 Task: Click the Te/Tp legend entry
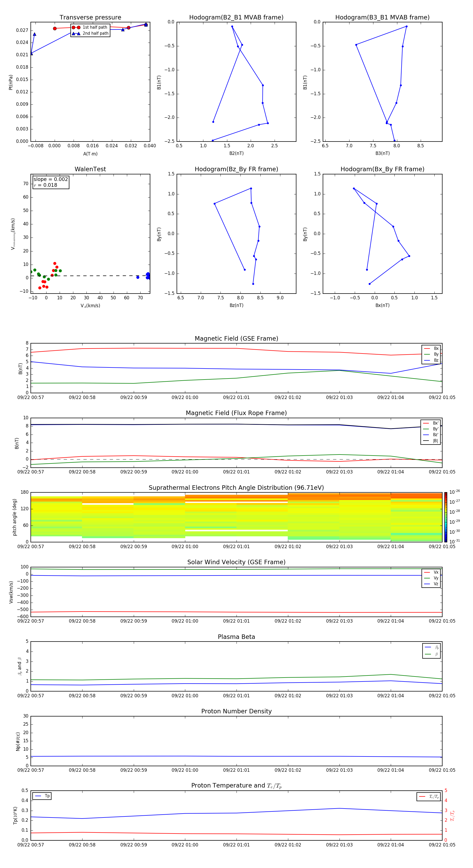(429, 796)
